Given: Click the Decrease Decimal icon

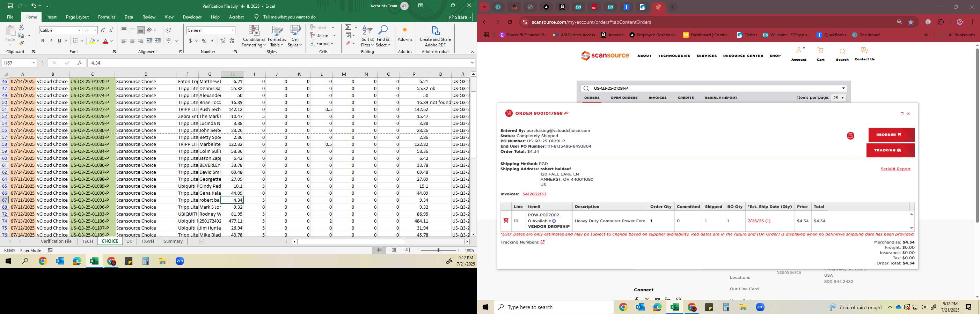Looking at the screenshot, I should [232, 41].
